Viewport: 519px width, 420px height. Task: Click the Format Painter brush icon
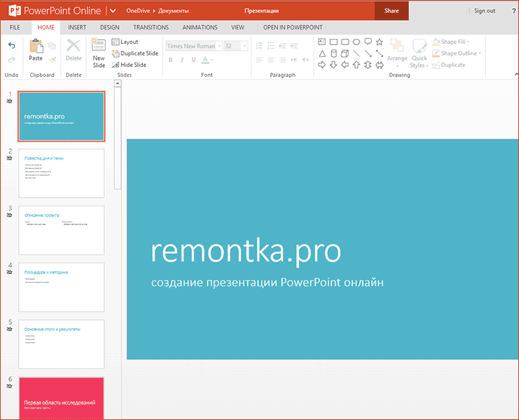coord(52,60)
